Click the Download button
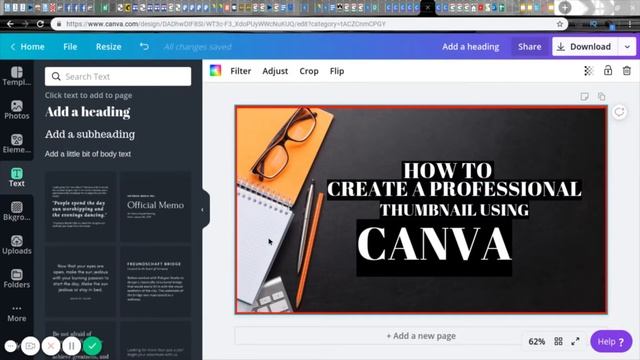The height and width of the screenshot is (360, 640). click(x=585, y=47)
